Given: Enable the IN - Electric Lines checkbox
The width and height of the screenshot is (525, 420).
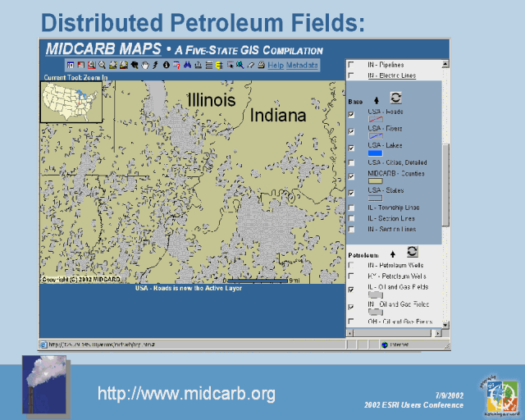Looking at the screenshot, I should [351, 75].
